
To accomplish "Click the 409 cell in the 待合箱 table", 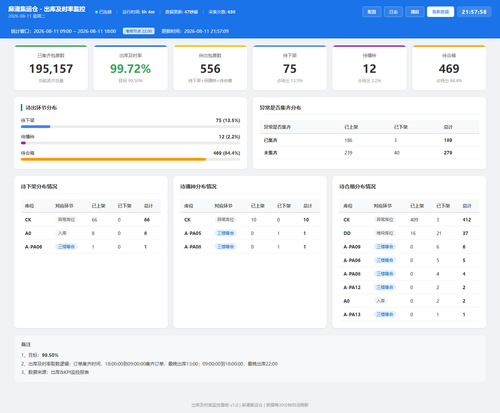I will tap(414, 220).
